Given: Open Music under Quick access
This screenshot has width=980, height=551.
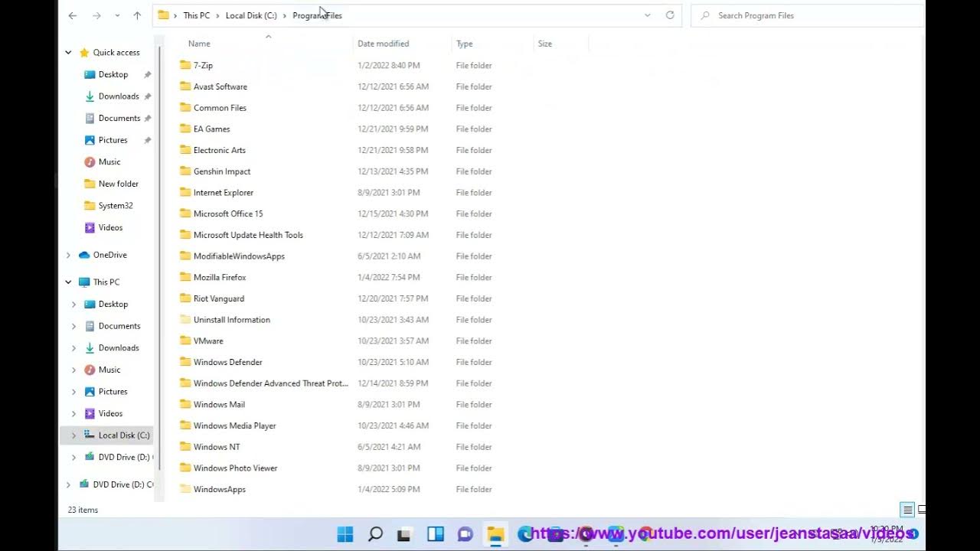Looking at the screenshot, I should 109,161.
